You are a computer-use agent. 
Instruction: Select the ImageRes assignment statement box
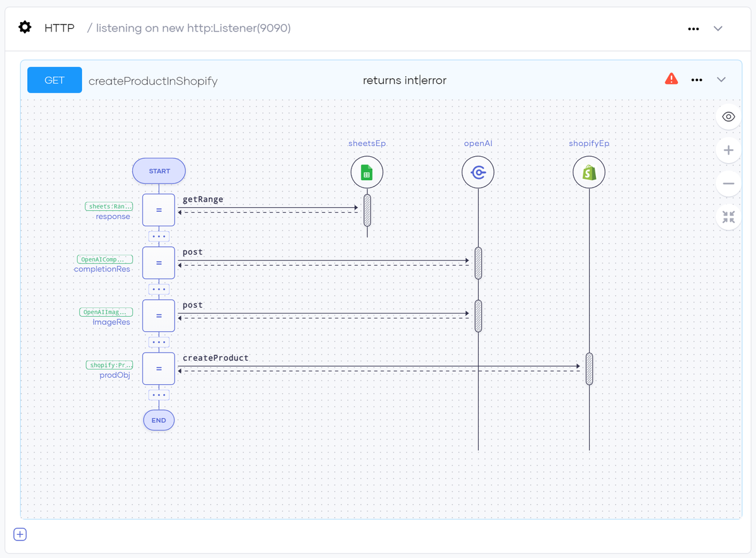tap(159, 316)
